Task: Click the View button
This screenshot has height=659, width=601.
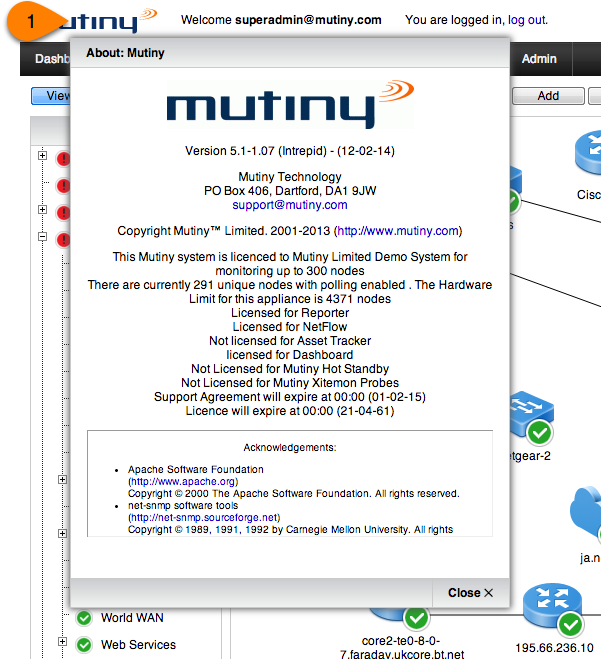Action: pyautogui.click(x=51, y=96)
